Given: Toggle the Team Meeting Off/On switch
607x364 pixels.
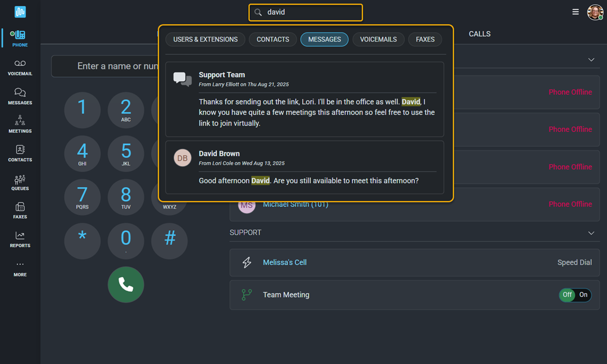Looking at the screenshot, I should click(x=575, y=295).
